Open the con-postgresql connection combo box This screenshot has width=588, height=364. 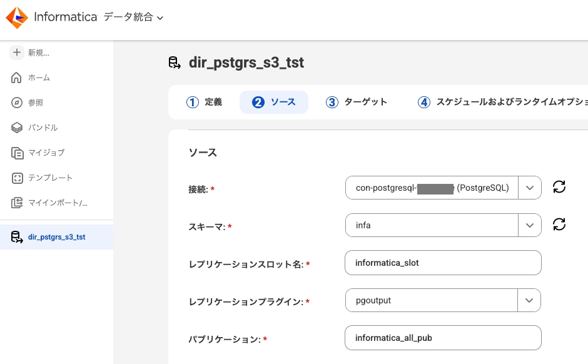[x=444, y=188]
